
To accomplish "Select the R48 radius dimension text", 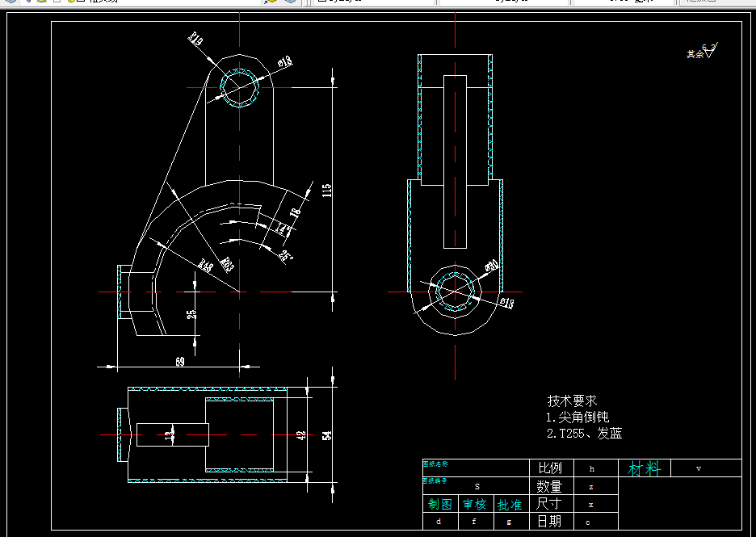I will 206,266.
